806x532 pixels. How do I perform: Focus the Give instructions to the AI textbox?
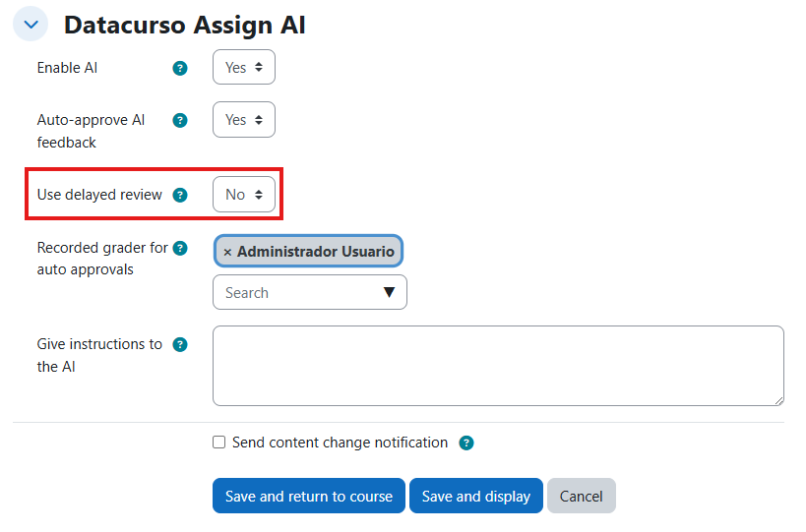pyautogui.click(x=498, y=366)
